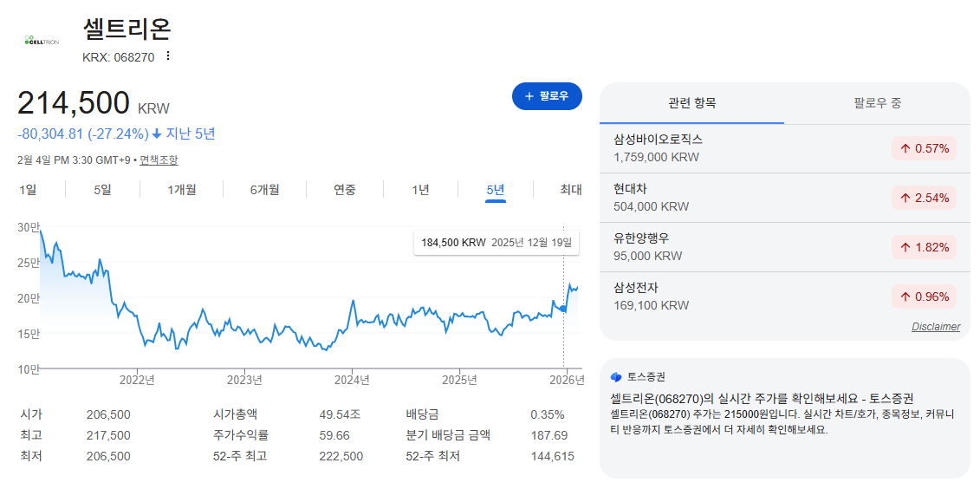The height and width of the screenshot is (489, 980).
Task: Click the 분기 배당금 금액 value 187.69
Action: coord(549,436)
